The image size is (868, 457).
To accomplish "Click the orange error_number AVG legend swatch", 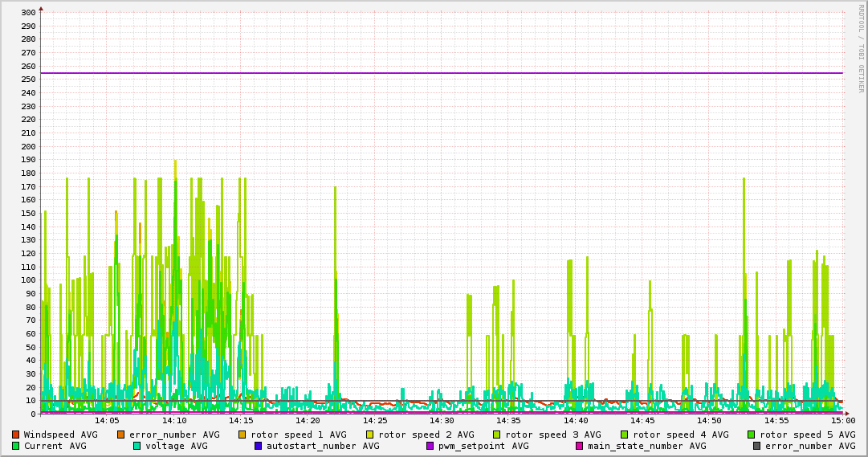I will (x=121, y=435).
